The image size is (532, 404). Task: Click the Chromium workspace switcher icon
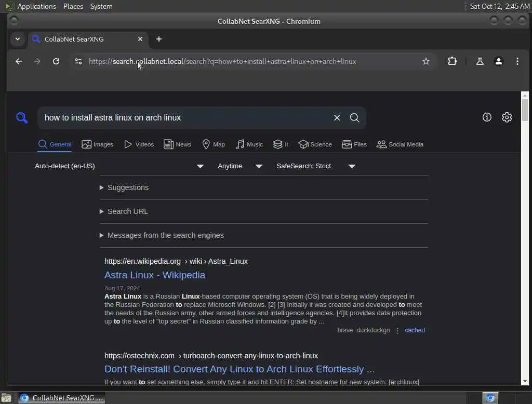click(490, 398)
